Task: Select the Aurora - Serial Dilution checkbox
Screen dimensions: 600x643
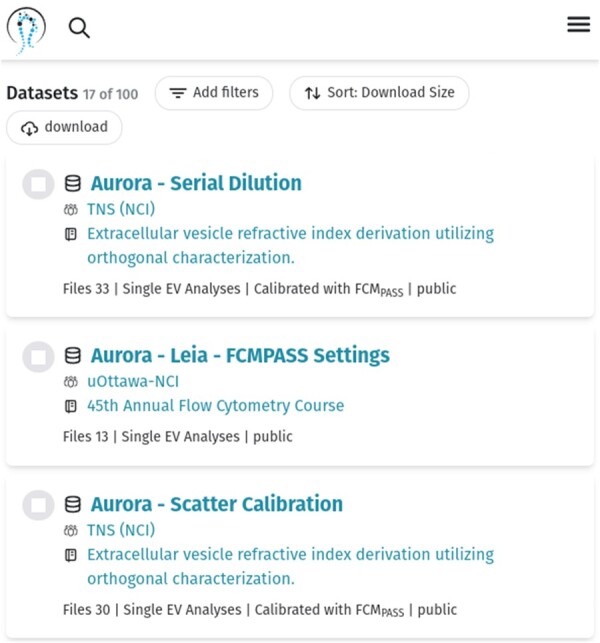Action: tap(38, 184)
